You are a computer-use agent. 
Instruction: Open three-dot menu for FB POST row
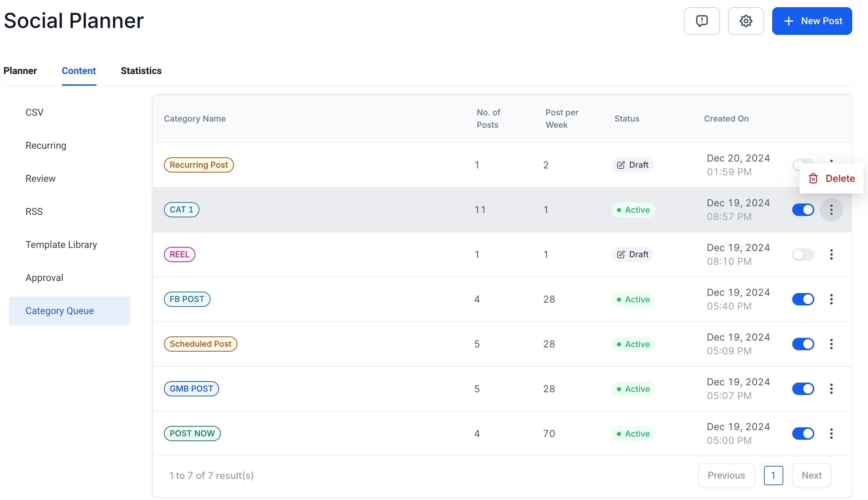(831, 299)
